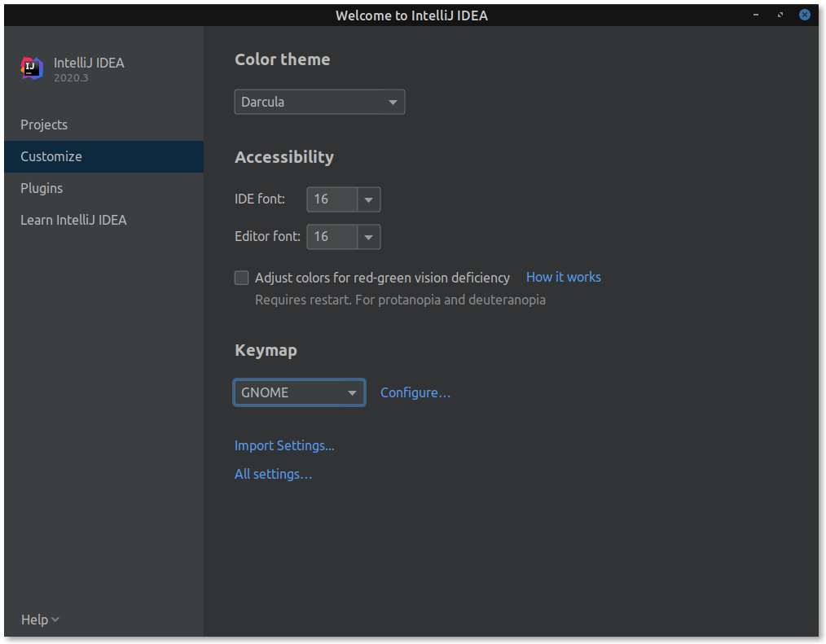Click the IDE font size field
The height and width of the screenshot is (644, 826).
(332, 199)
